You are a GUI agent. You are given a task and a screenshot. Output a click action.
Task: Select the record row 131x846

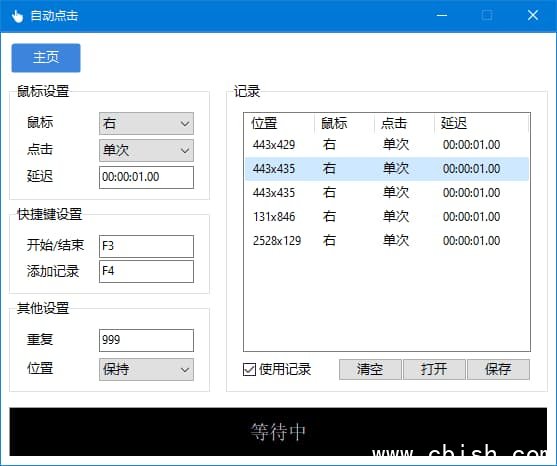[x=387, y=217]
